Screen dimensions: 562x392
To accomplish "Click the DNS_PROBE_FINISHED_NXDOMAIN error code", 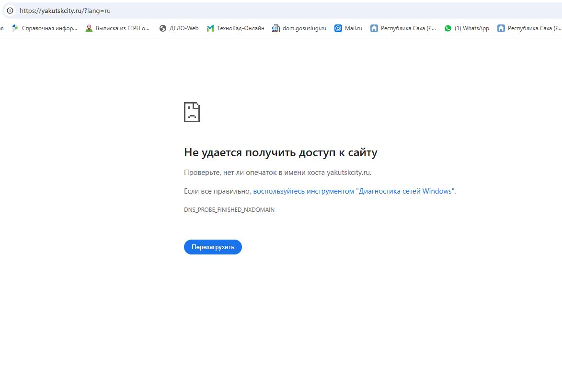I will point(229,210).
